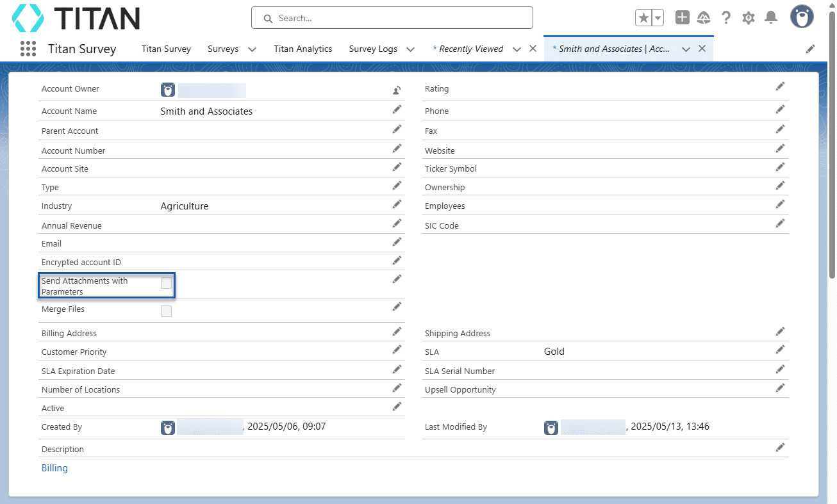Edit the Account Site field
This screenshot has height=504, width=837.
tap(397, 167)
